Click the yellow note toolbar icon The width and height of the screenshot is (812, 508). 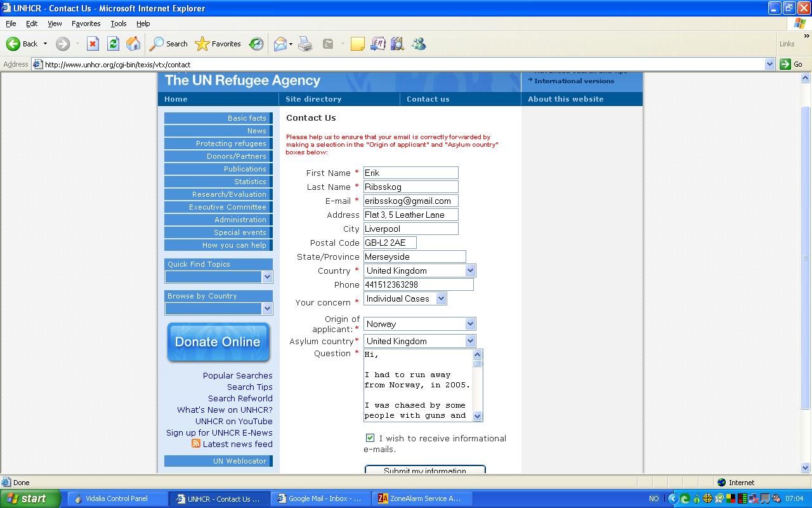click(x=358, y=44)
